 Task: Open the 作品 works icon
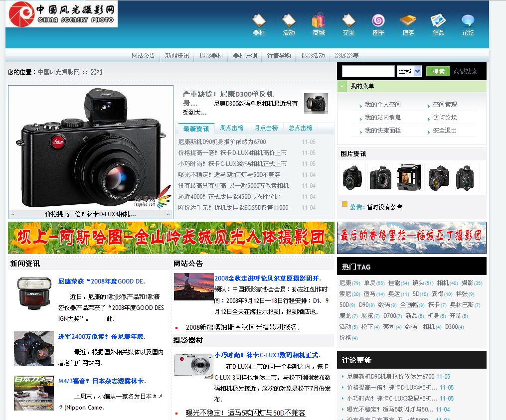point(438,25)
